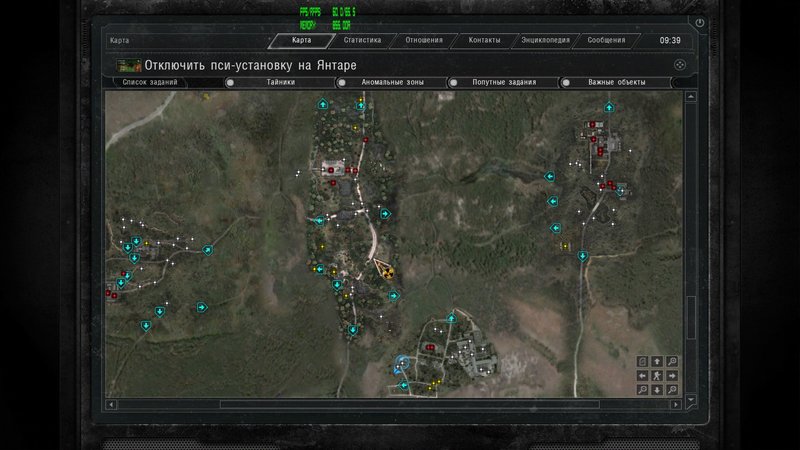This screenshot has height=450, width=800.
Task: Select the active quest title text
Action: (x=250, y=65)
